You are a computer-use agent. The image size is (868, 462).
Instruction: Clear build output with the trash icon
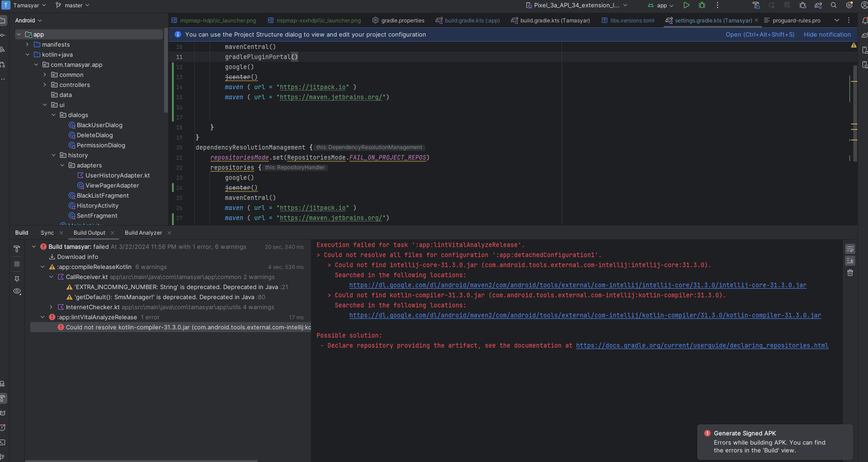850,273
